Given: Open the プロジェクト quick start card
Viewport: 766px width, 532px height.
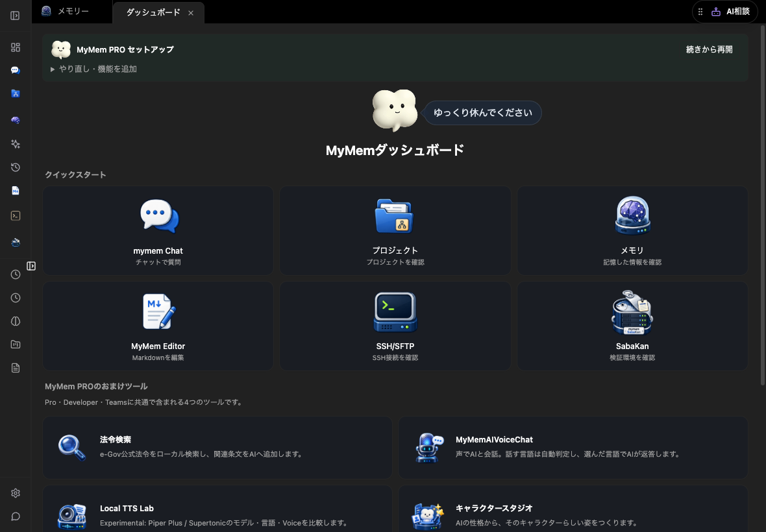Looking at the screenshot, I should pos(395,230).
